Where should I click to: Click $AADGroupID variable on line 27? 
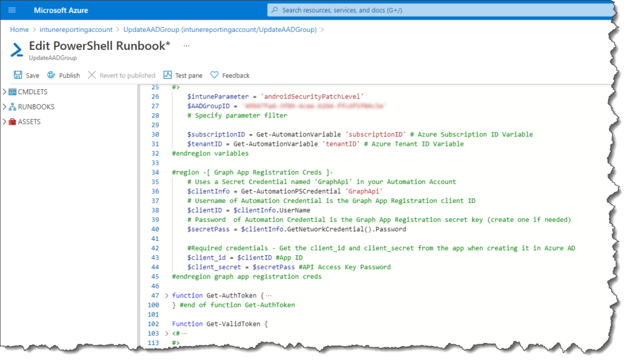coord(208,106)
